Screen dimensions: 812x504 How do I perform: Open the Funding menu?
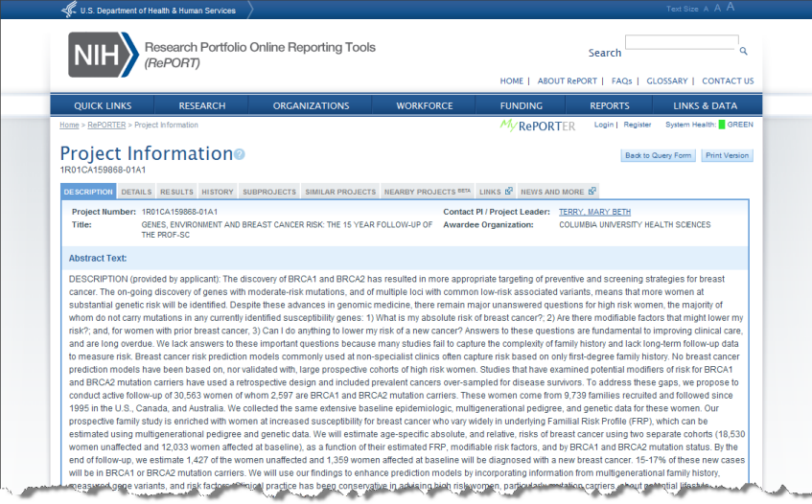click(x=521, y=105)
